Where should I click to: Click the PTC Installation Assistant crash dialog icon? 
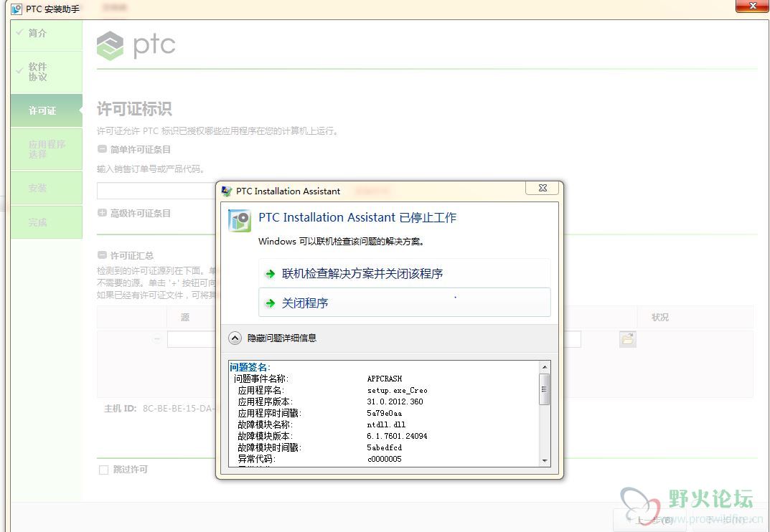(240, 220)
